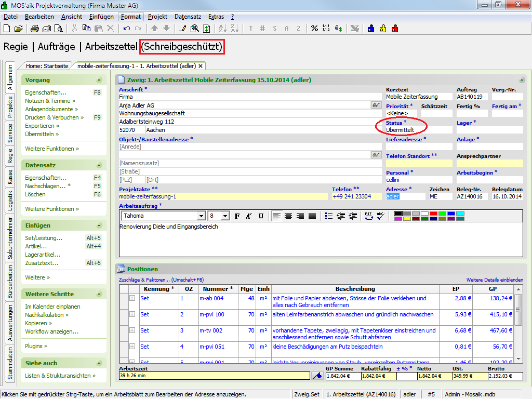Image resolution: width=532 pixels, height=399 pixels.
Task: Click 'Weitere Details einblenden' link
Action: click(x=495, y=280)
